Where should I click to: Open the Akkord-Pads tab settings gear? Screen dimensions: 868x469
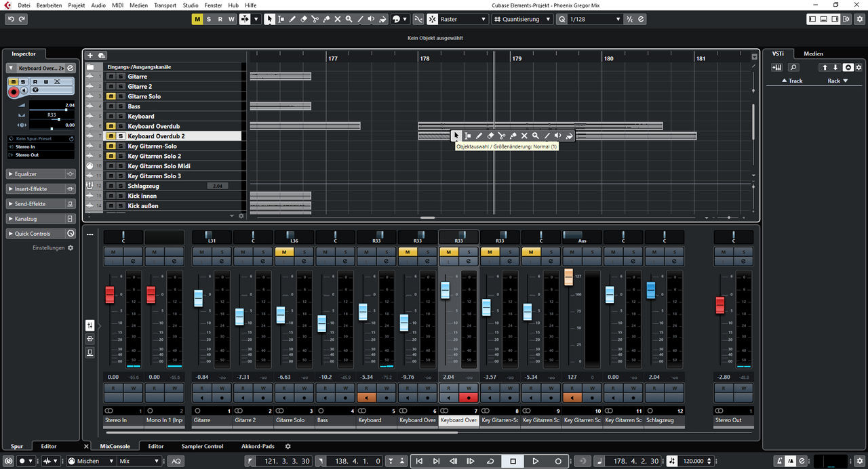pyautogui.click(x=288, y=447)
